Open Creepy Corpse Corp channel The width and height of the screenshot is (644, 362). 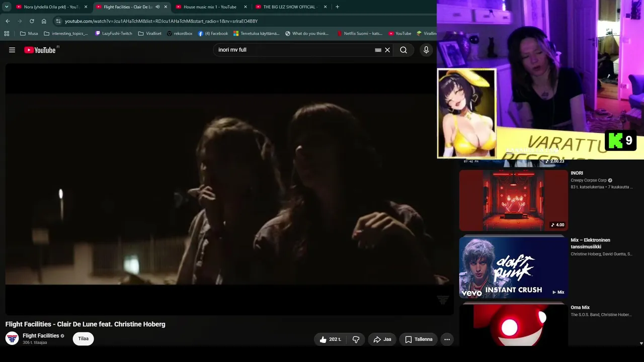tap(589, 180)
